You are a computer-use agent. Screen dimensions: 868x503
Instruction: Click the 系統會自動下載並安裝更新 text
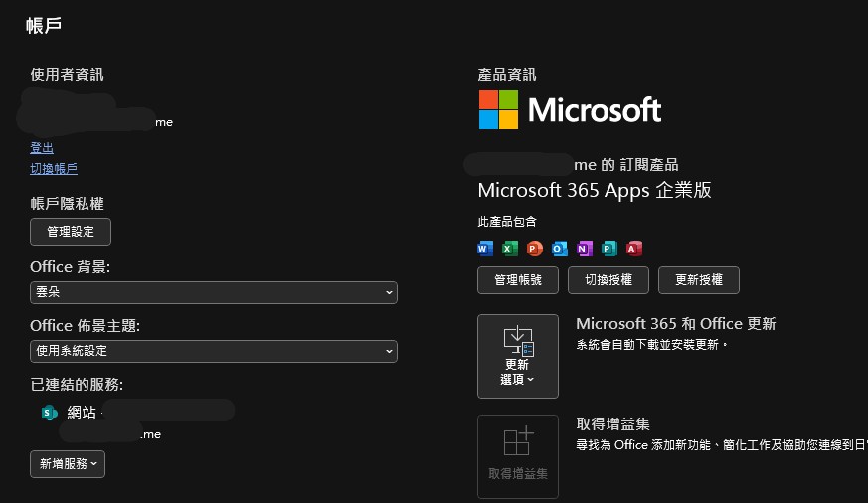(651, 345)
